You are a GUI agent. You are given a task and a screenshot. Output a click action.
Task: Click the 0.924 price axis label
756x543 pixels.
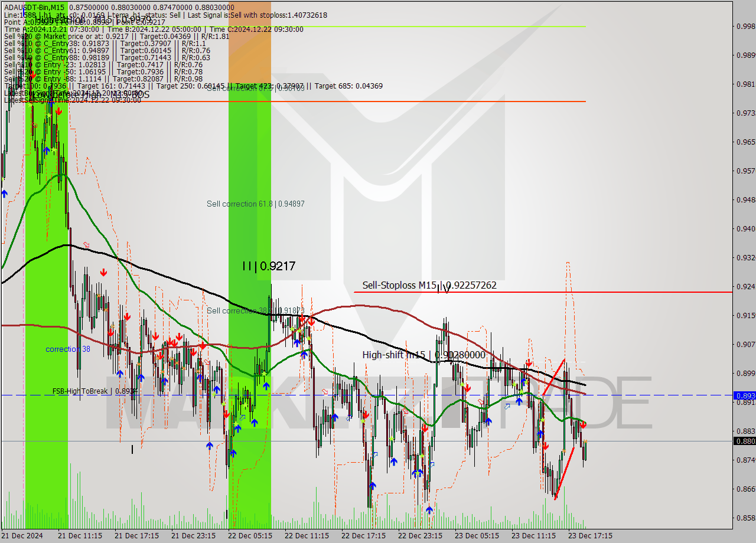pyautogui.click(x=745, y=286)
